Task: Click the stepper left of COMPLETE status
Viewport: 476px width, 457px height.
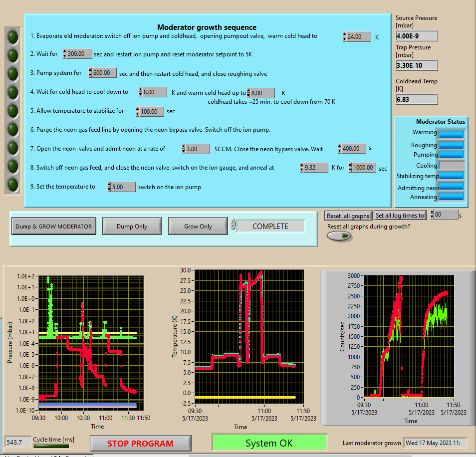Action: click(233, 224)
